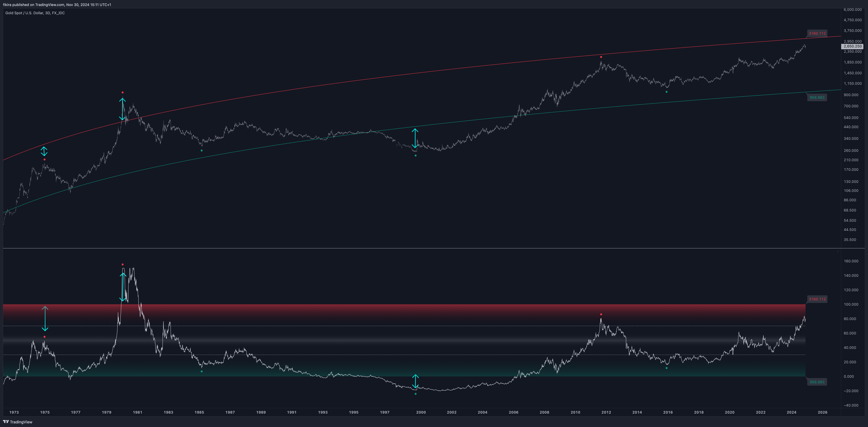The height and width of the screenshot is (427, 868).
Task: Select the 2012 label on the time axis
Action: click(x=606, y=413)
